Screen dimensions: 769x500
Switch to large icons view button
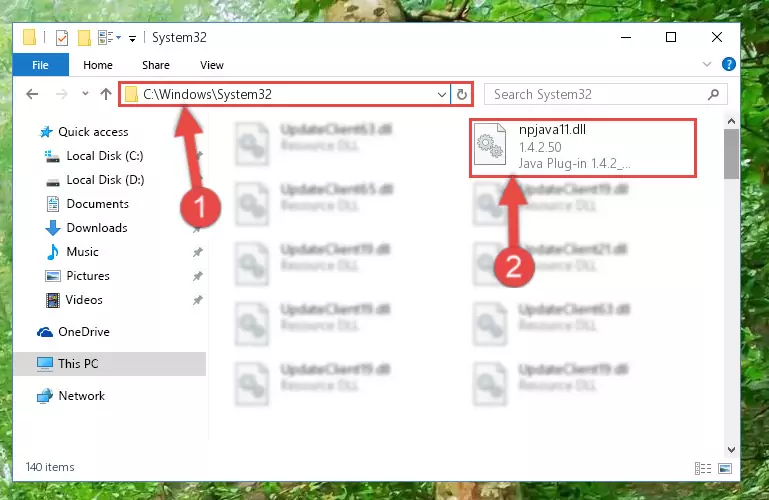coord(725,468)
